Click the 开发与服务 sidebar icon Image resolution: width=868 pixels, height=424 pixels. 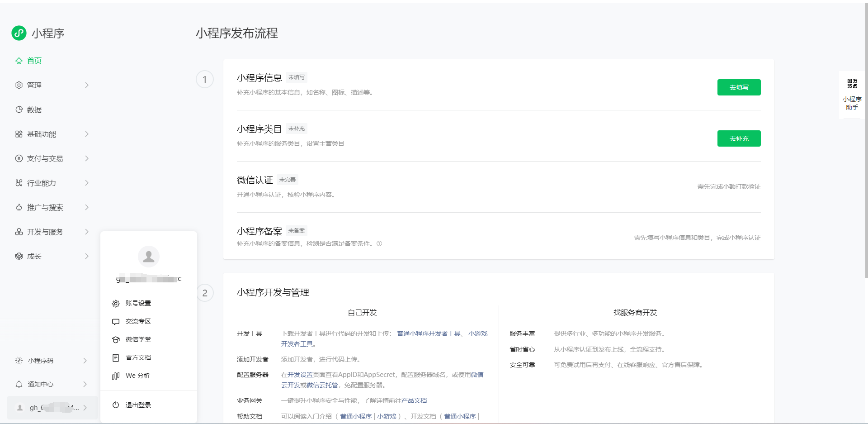[19, 232]
